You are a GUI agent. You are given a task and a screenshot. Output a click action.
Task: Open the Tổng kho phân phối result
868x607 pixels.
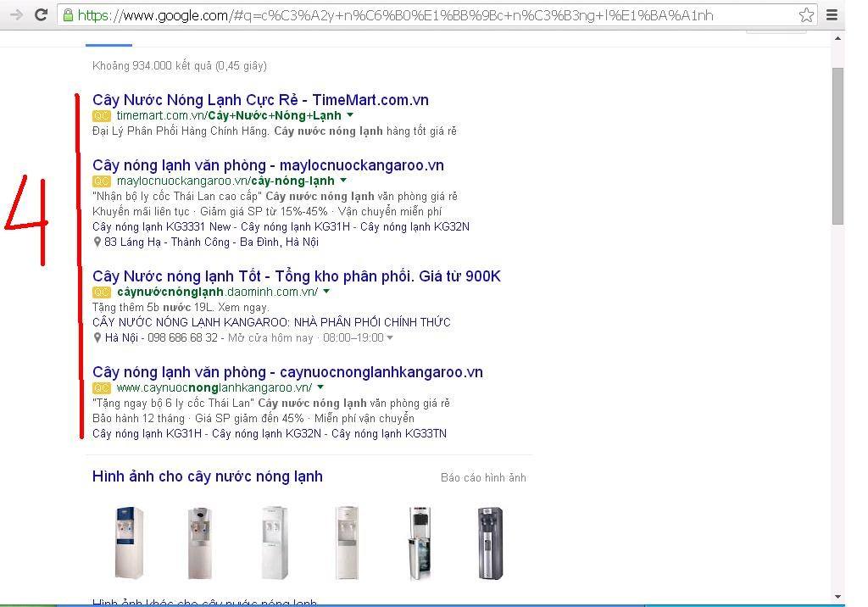pyautogui.click(x=296, y=276)
